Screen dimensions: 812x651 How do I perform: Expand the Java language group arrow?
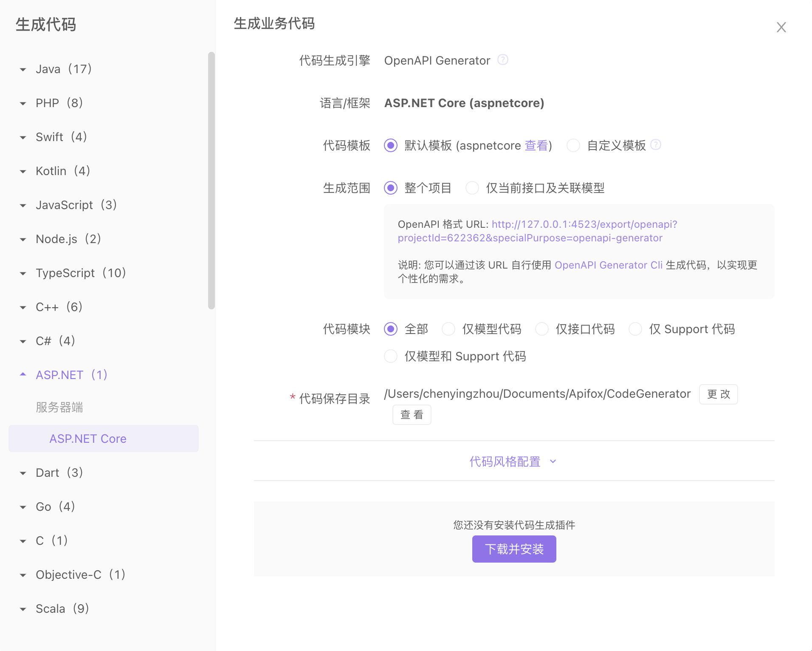tap(23, 69)
